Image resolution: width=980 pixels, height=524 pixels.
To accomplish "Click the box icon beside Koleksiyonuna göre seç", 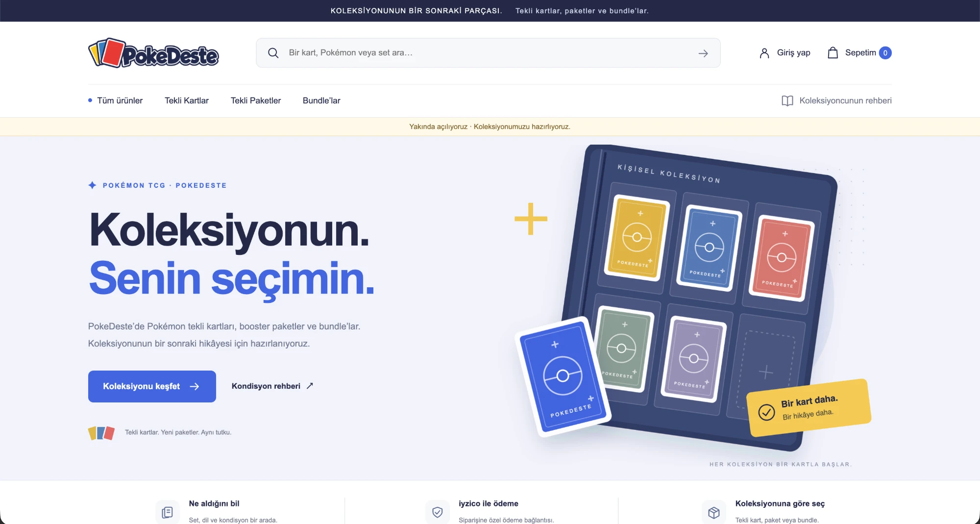I will [x=714, y=512].
